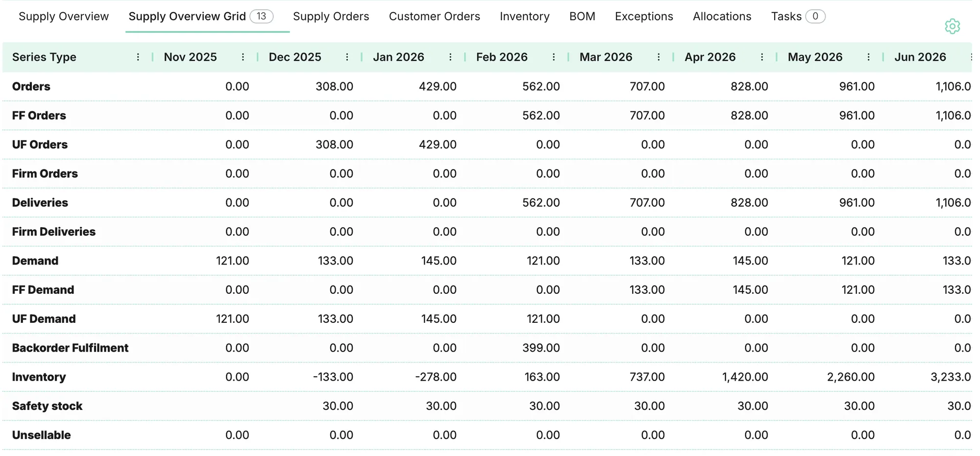
Task: Click the Apr 2026 header label
Action: click(x=710, y=57)
